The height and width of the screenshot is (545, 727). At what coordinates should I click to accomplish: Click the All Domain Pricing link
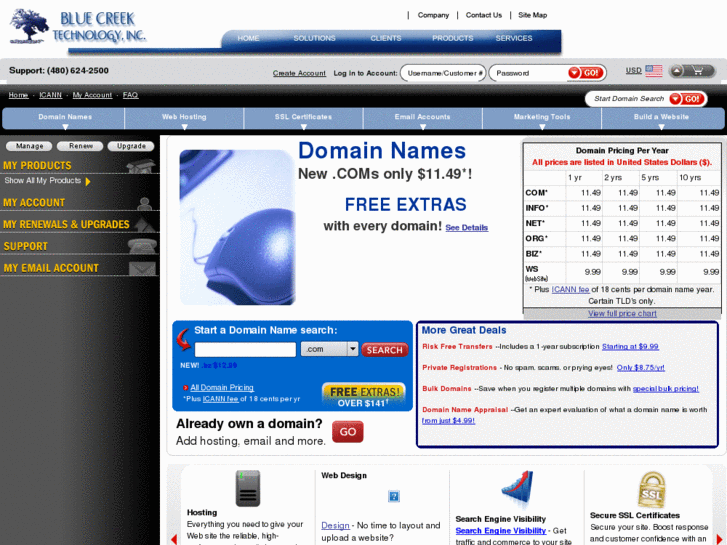coord(222,388)
